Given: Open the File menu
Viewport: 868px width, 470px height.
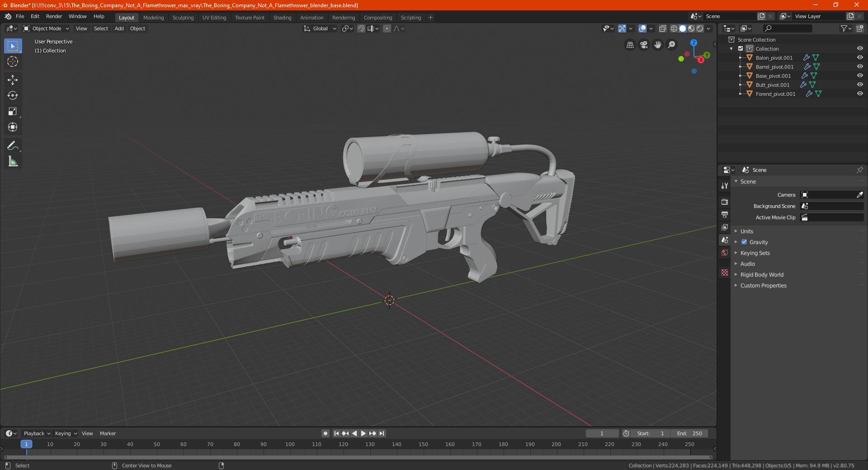Looking at the screenshot, I should point(20,16).
